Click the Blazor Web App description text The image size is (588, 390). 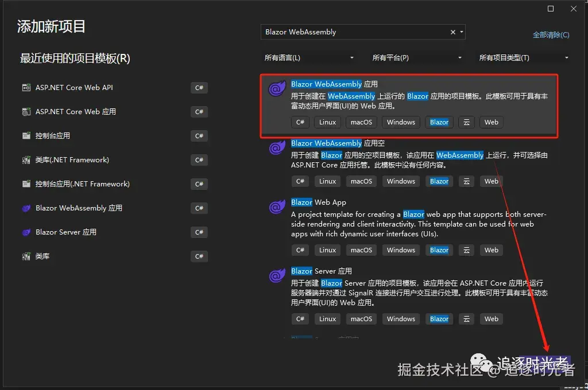click(x=419, y=224)
